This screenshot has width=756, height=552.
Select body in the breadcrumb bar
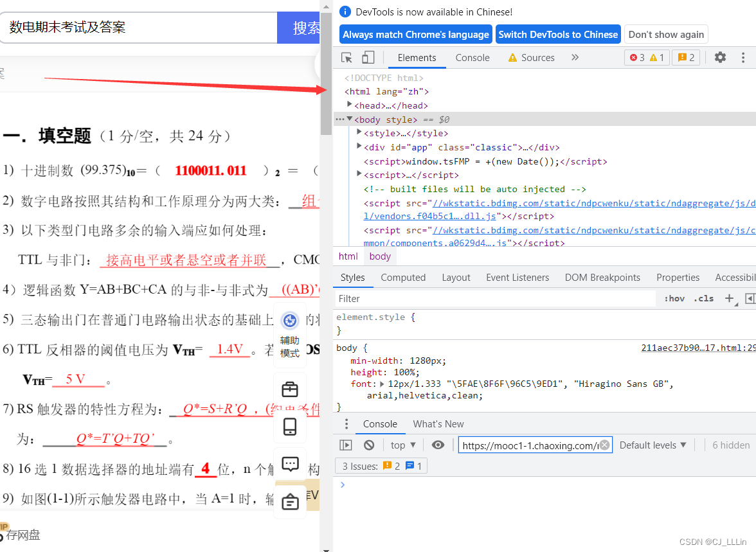pos(379,256)
